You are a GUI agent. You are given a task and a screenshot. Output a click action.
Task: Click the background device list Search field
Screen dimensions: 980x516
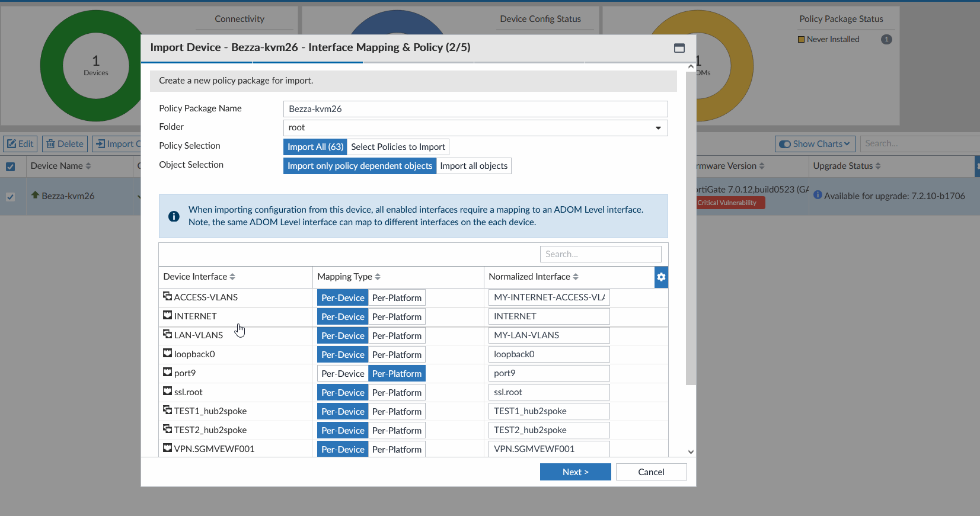[920, 143]
